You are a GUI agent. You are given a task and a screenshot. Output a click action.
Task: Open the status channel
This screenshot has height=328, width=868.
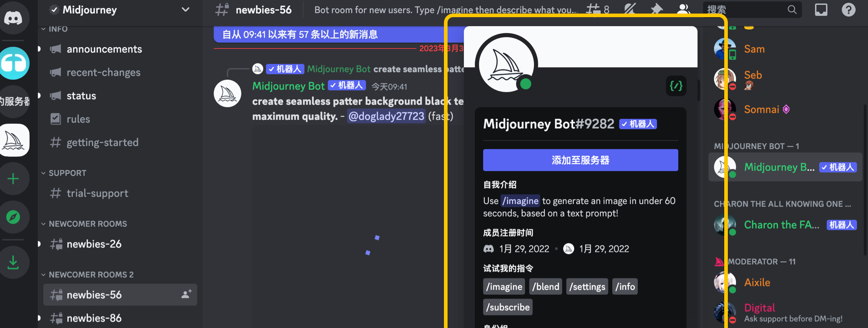(120, 96)
